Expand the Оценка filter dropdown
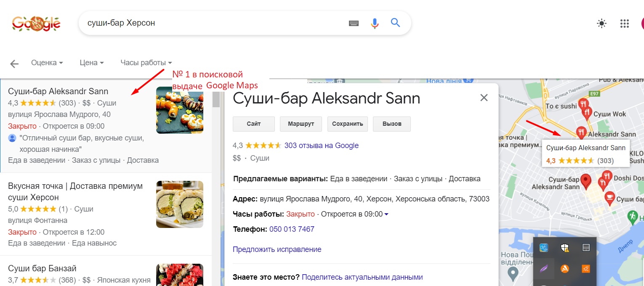The width and height of the screenshot is (644, 286). point(47,63)
